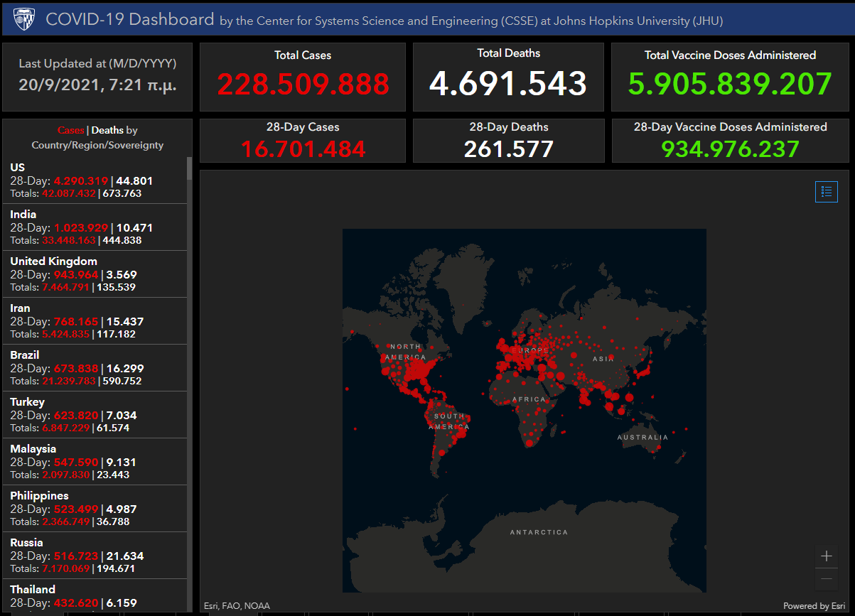This screenshot has width=855, height=616.
Task: Zoom out on the map
Action: [x=826, y=579]
